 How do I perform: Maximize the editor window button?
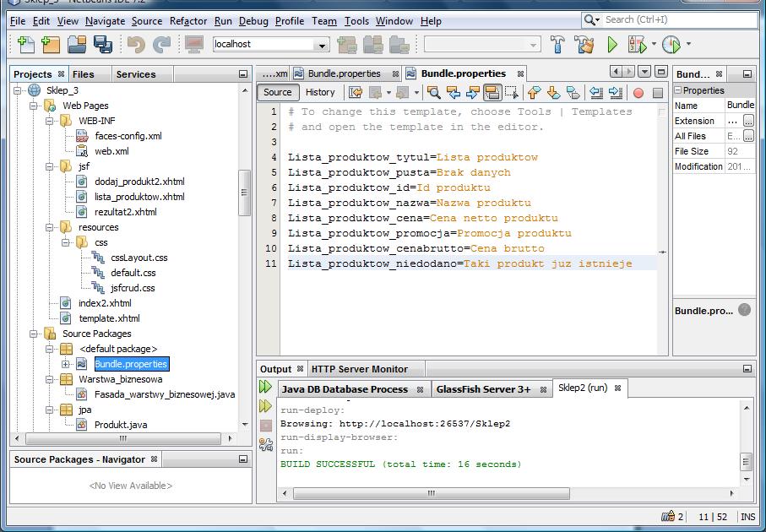(661, 72)
